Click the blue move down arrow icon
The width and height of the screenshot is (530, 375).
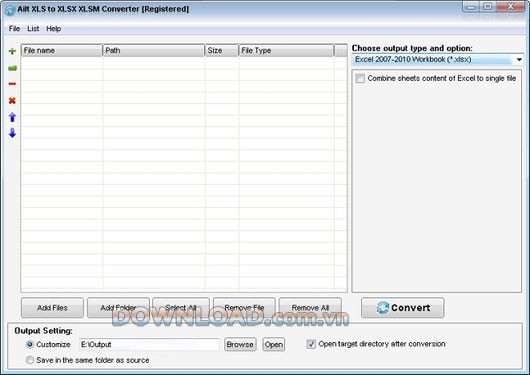pyautogui.click(x=12, y=133)
